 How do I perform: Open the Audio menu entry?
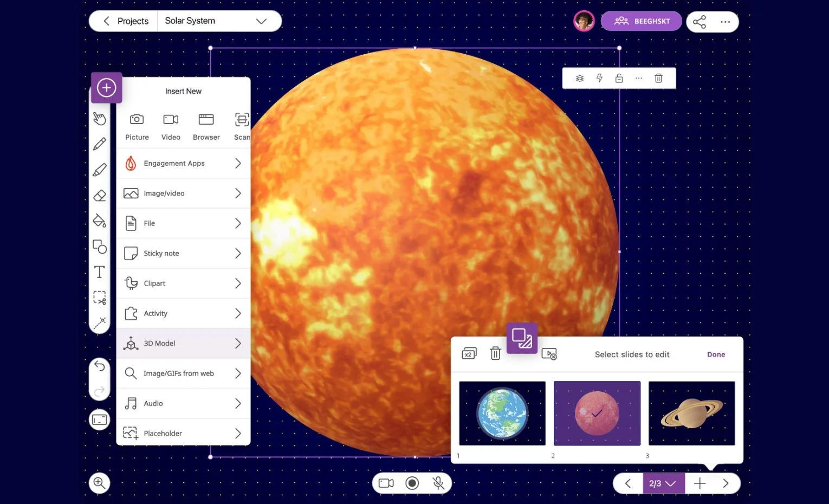point(183,403)
